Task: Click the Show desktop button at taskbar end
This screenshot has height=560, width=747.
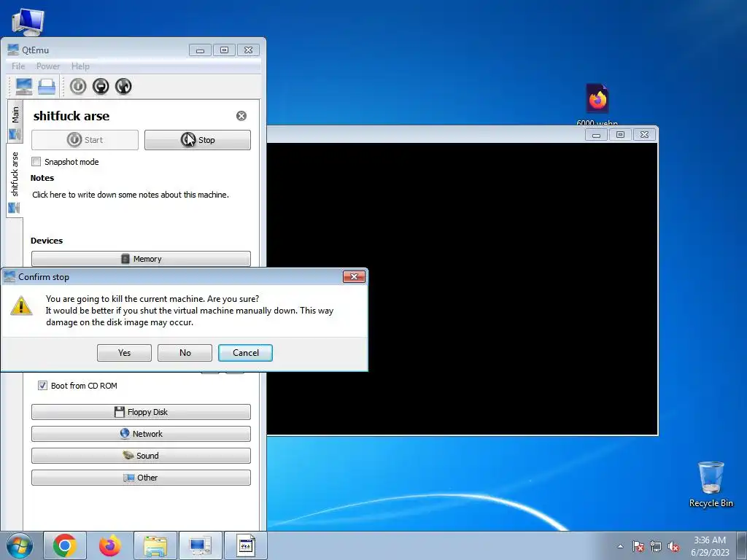Action: tap(742, 545)
